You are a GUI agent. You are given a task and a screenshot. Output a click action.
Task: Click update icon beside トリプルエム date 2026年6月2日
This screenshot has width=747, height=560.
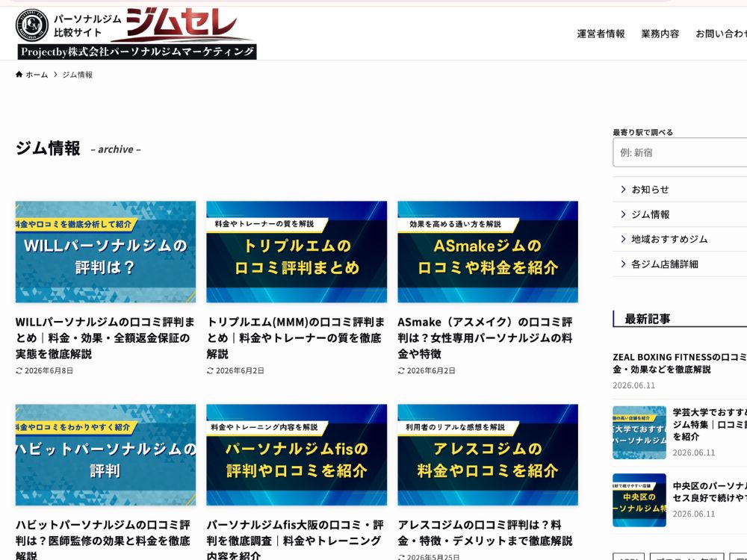point(210,370)
